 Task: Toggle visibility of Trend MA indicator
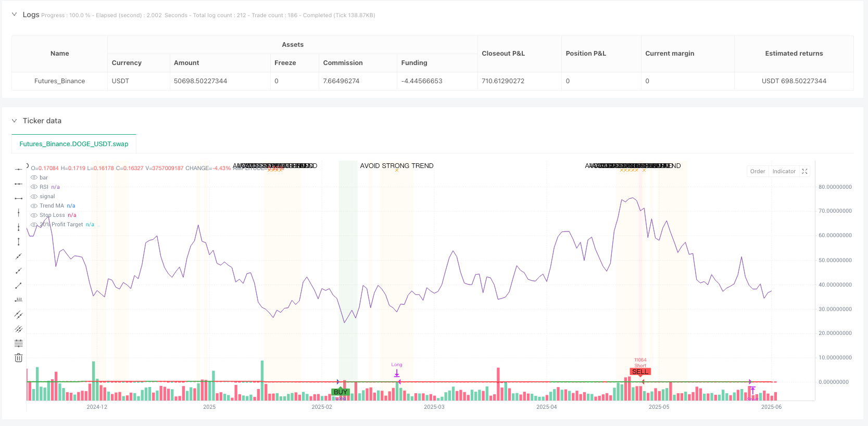pyautogui.click(x=34, y=206)
